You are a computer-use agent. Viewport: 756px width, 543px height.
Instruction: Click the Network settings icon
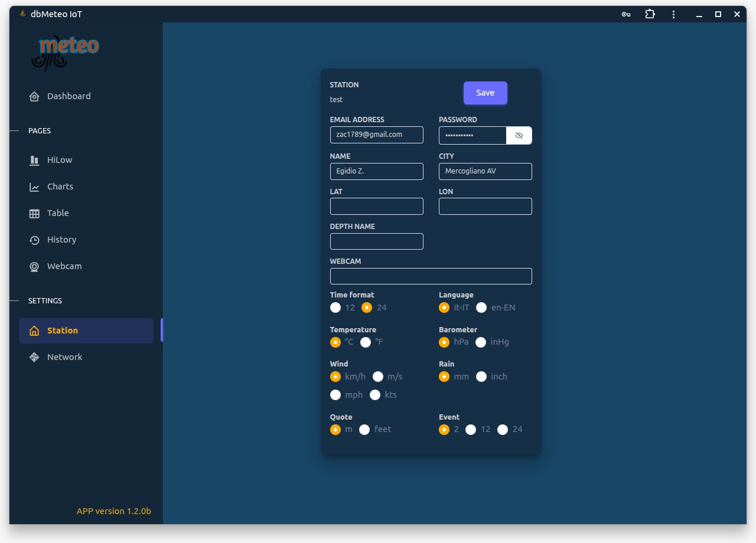(x=34, y=358)
